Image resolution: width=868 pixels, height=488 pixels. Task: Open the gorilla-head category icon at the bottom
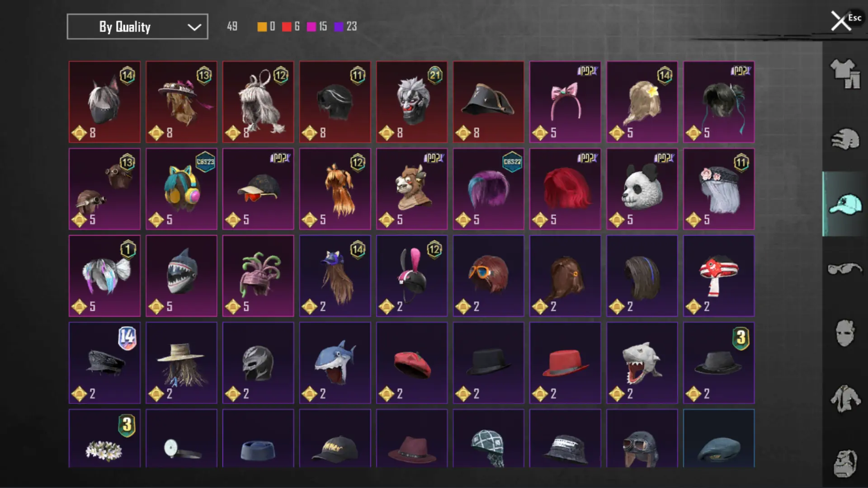(845, 463)
